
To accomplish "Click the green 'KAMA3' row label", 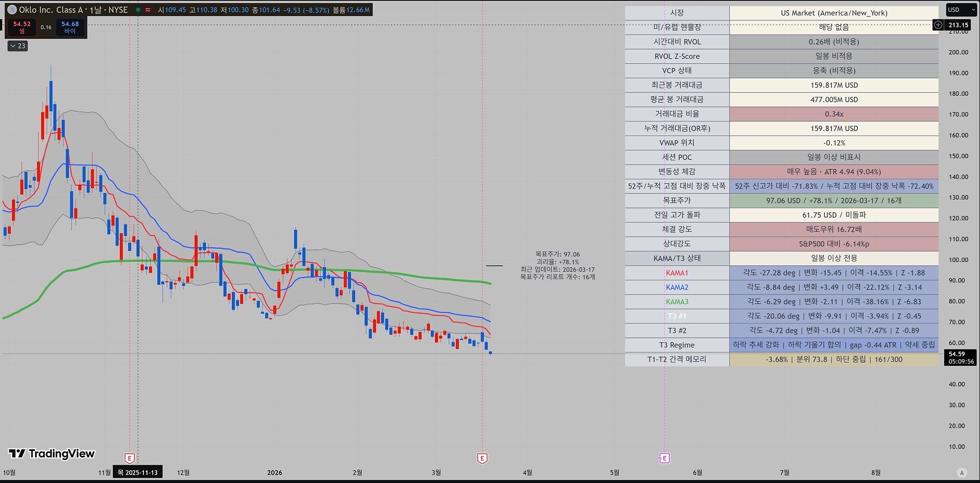I will pyautogui.click(x=677, y=301).
